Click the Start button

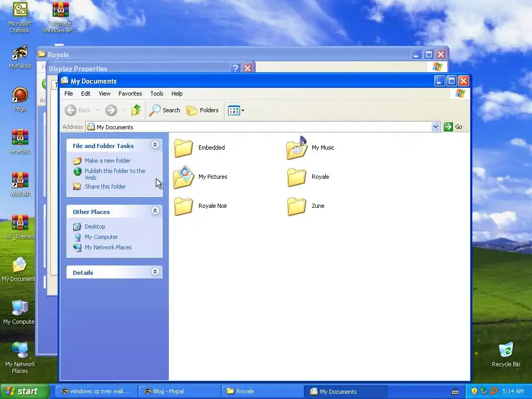pos(24,391)
